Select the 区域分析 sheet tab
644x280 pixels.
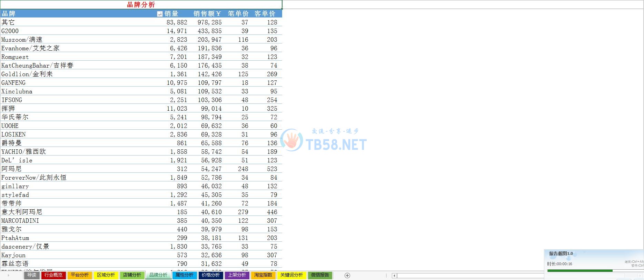click(x=106, y=275)
